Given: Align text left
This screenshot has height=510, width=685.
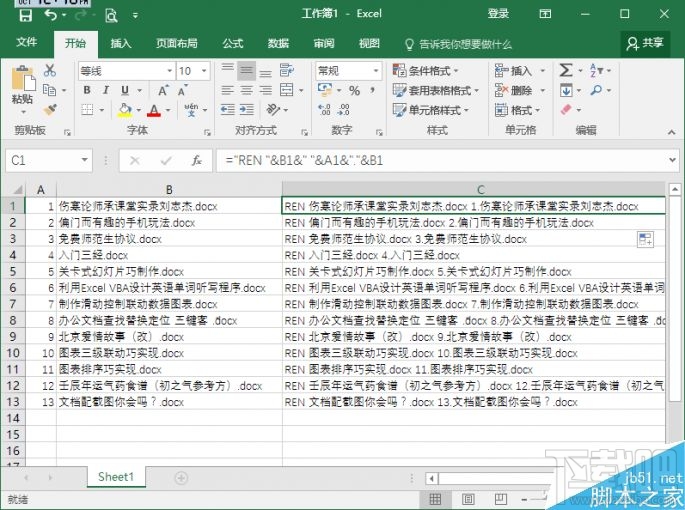Looking at the screenshot, I should 228,90.
